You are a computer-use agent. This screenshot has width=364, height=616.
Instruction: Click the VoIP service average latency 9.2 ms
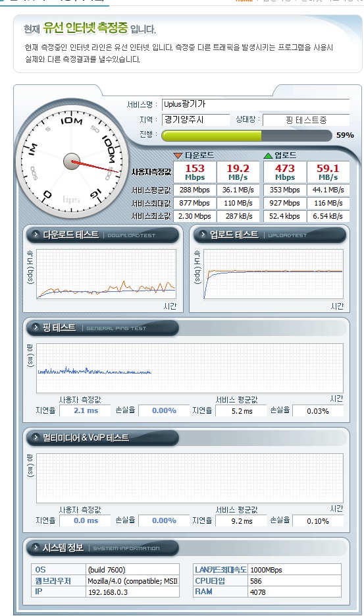pyautogui.click(x=242, y=521)
